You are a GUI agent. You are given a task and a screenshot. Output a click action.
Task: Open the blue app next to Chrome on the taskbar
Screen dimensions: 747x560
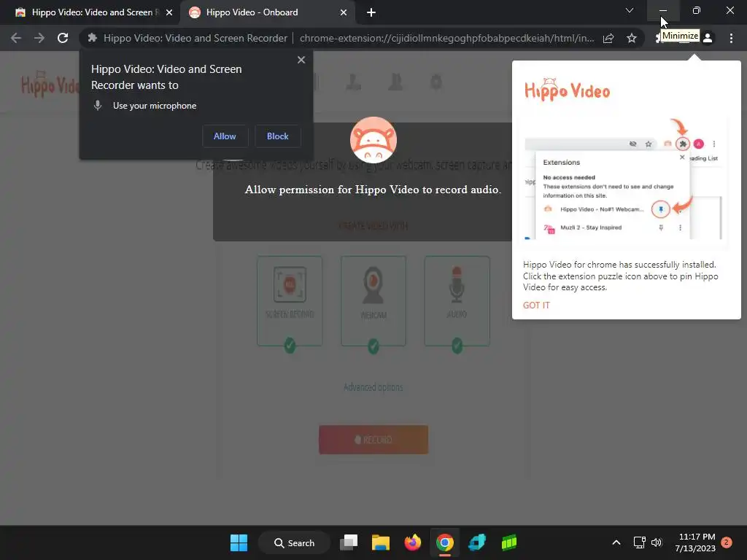pos(477,542)
